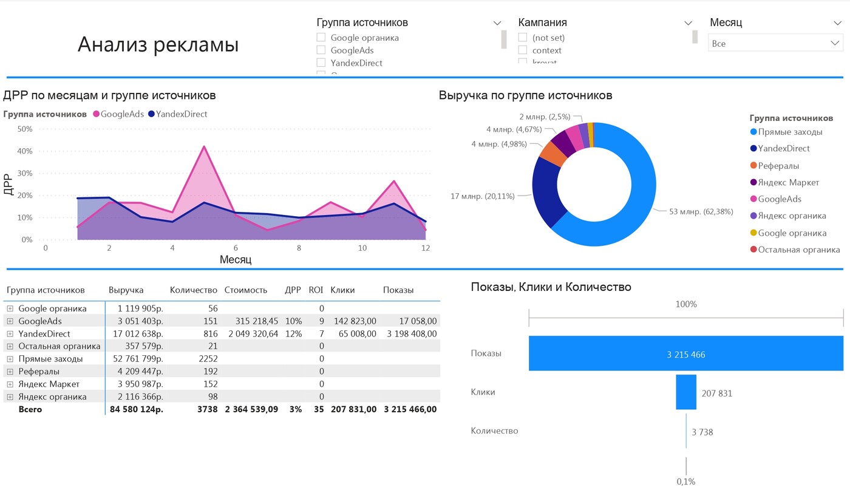Open the Месяц dropdown showing Все
The height and width of the screenshot is (504, 850).
click(775, 43)
